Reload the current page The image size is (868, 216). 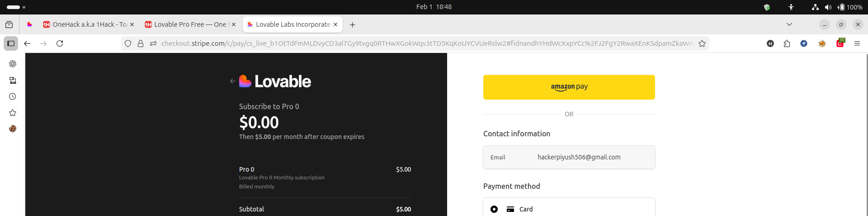[x=60, y=43]
